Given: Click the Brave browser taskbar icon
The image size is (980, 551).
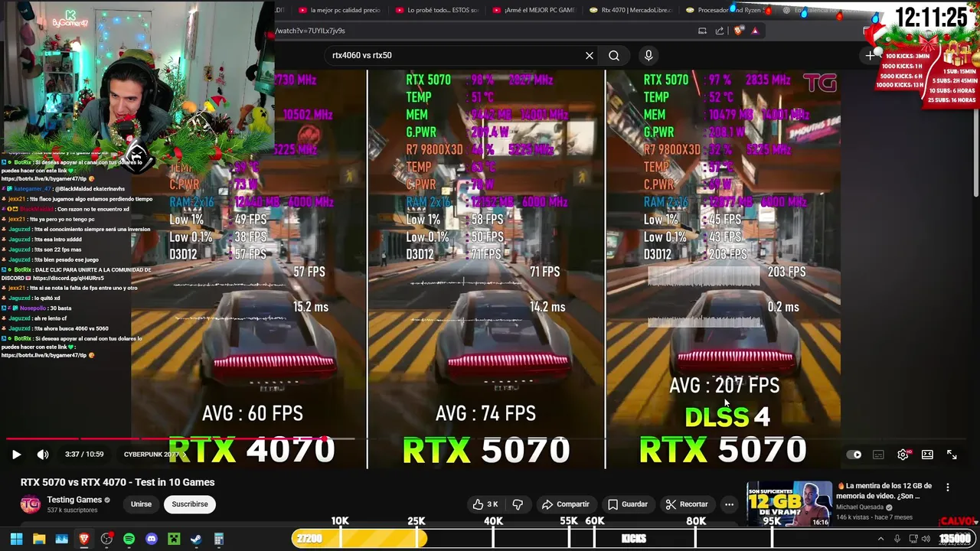Looking at the screenshot, I should coord(84,539).
